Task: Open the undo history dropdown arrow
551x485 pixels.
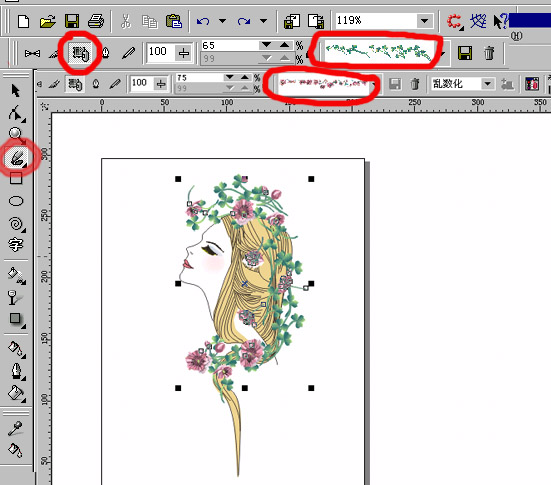Action: point(222,21)
